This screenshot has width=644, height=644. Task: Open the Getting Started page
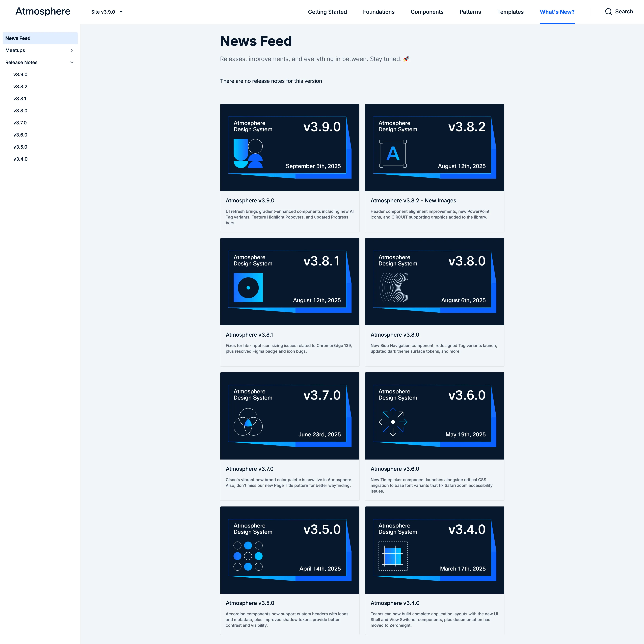point(327,12)
